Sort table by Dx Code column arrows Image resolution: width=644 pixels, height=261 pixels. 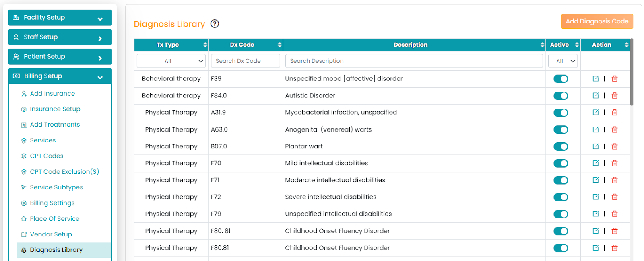tap(279, 45)
